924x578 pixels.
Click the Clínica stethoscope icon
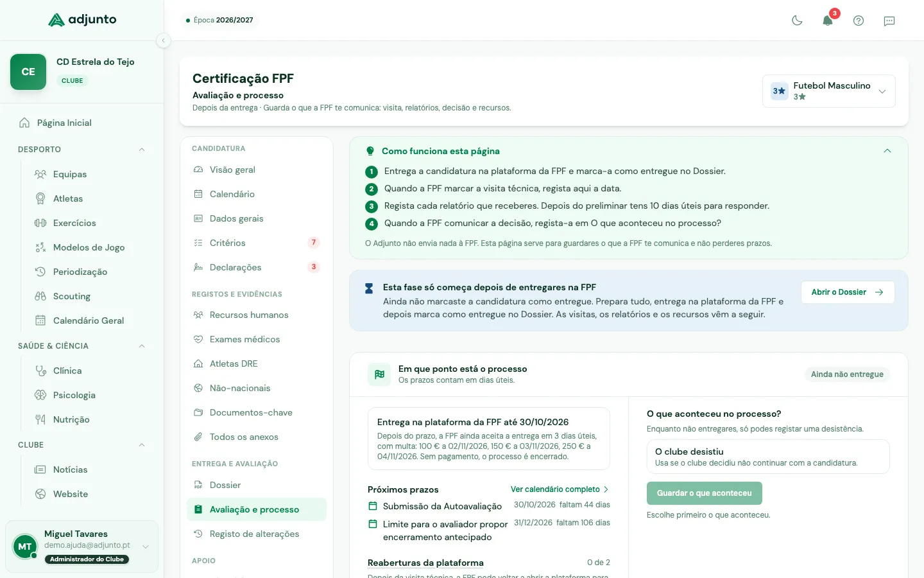coord(40,371)
